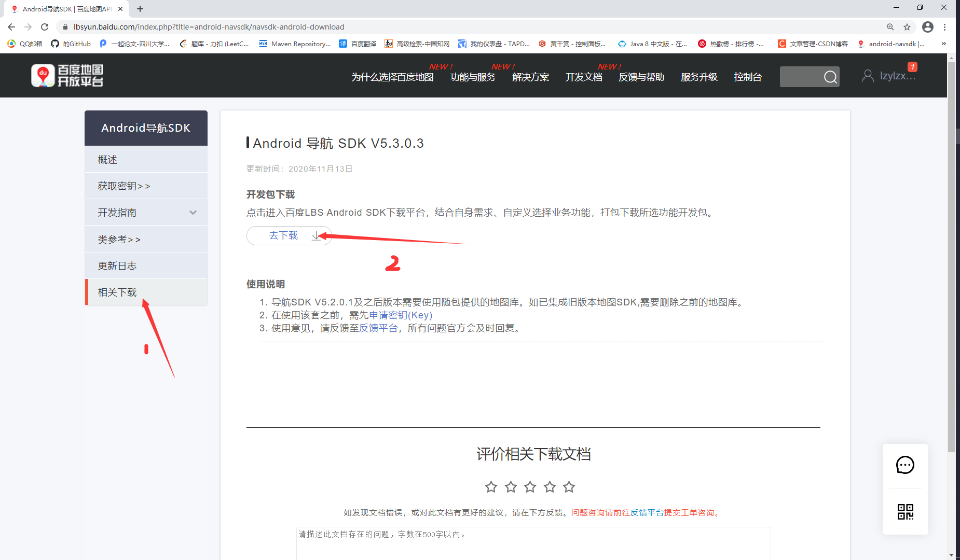Click the page vertical scrollbar thumb

[x=951, y=257]
